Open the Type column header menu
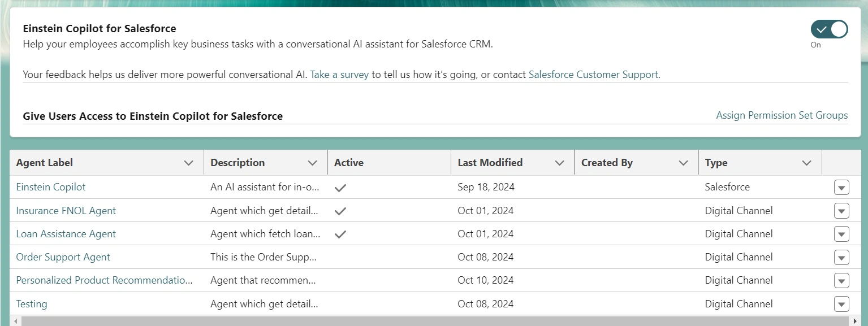Viewport: 868px width, 326px height. coord(807,163)
